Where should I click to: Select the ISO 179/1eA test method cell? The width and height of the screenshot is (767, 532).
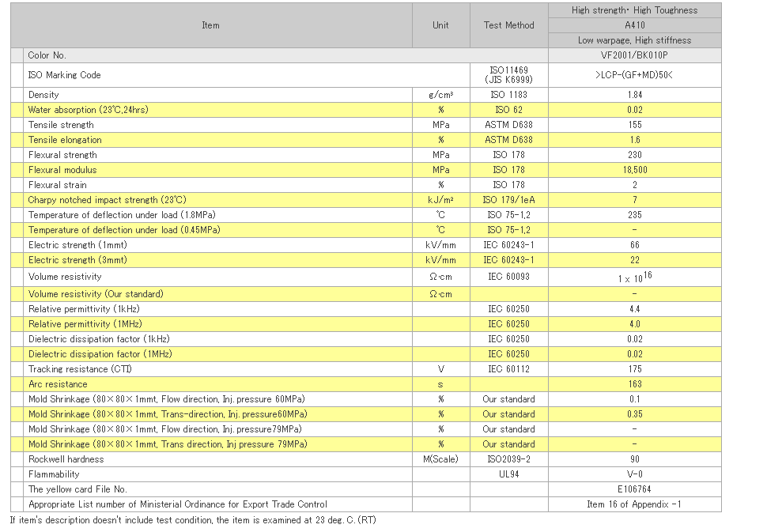tap(508, 200)
